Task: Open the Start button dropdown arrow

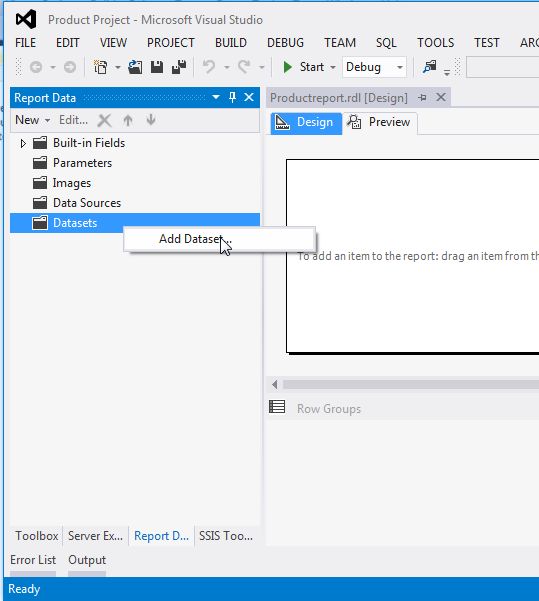Action: (x=333, y=67)
